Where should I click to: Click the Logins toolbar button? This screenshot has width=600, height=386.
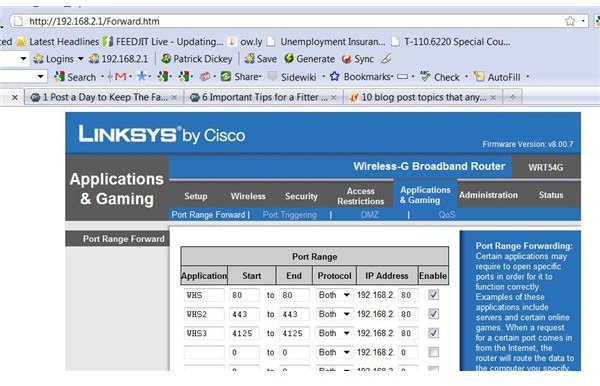click(54, 59)
